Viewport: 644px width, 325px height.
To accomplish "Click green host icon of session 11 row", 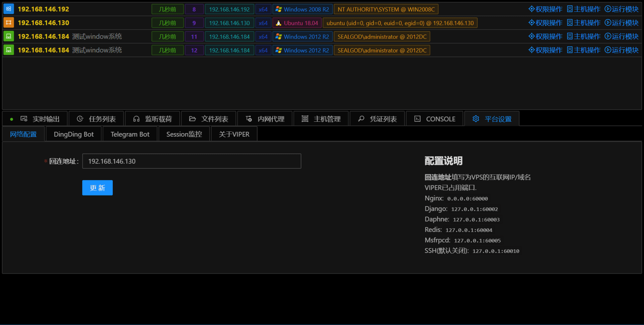I will 9,36.
